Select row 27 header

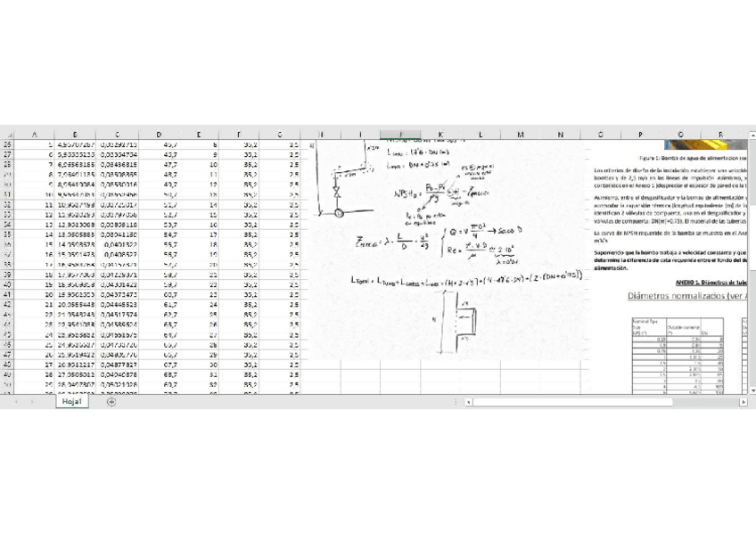coord(7,155)
